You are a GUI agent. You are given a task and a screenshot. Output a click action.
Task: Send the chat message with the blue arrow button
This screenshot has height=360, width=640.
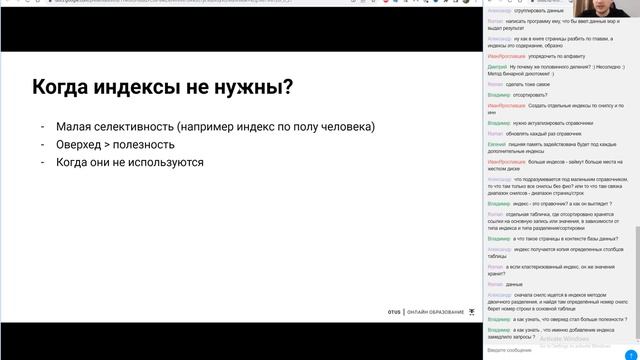pos(631,355)
